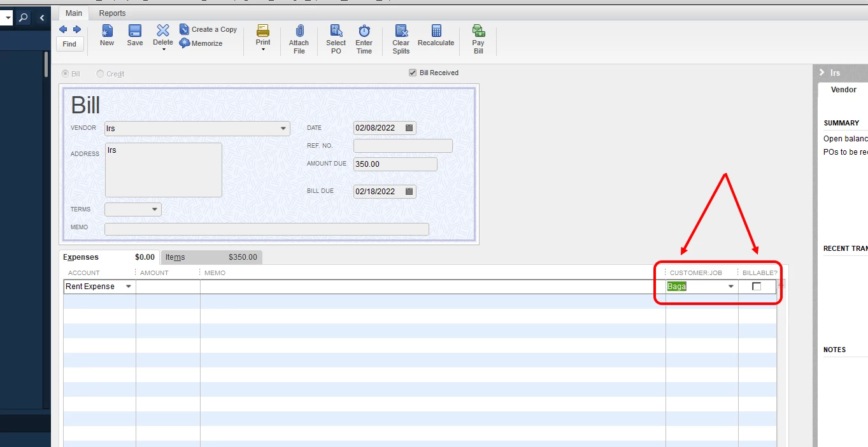Save the bill using Save icon

(135, 31)
